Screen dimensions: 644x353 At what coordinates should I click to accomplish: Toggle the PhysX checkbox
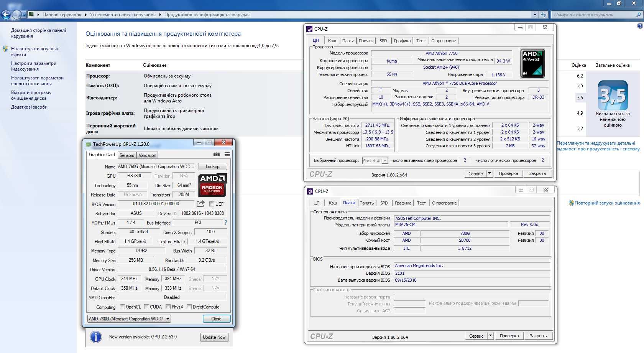pyautogui.click(x=168, y=307)
